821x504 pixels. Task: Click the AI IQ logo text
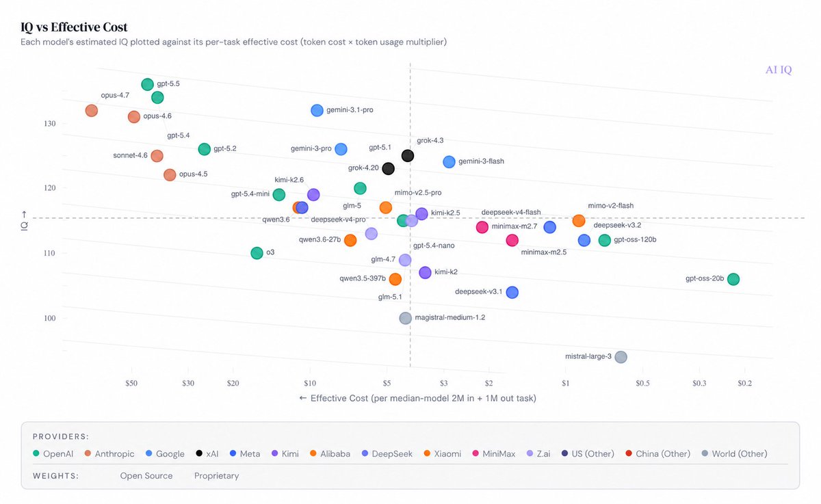tap(779, 70)
